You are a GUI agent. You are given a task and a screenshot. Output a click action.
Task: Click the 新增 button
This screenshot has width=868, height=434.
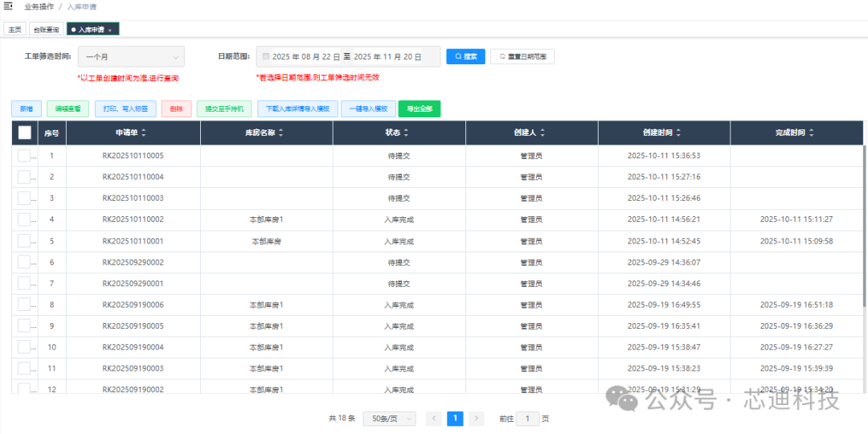[x=26, y=109]
